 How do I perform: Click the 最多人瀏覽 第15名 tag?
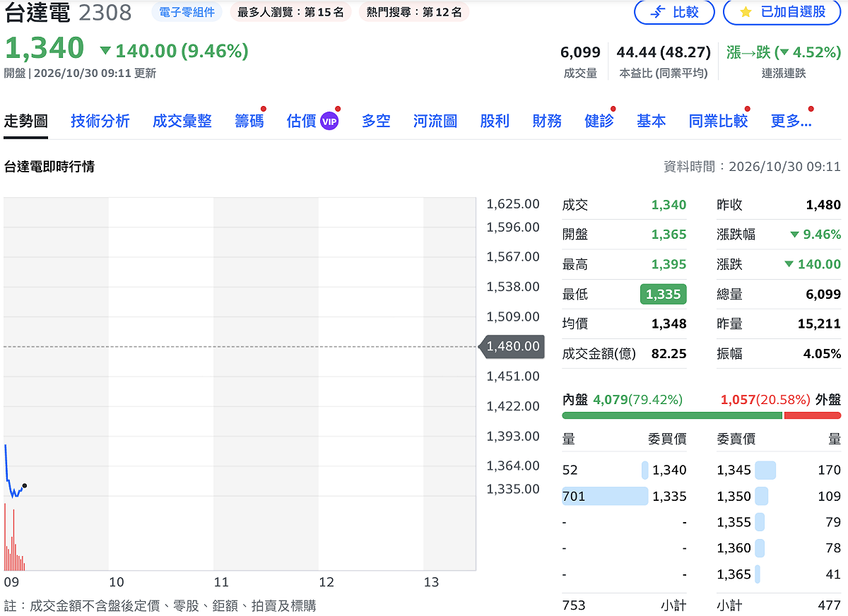291,12
